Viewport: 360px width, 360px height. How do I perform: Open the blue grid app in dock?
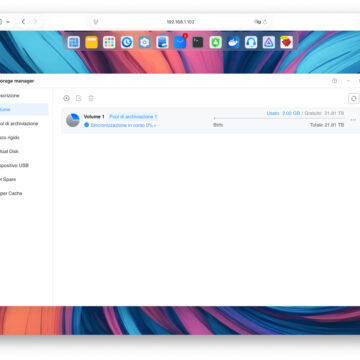pos(74,42)
